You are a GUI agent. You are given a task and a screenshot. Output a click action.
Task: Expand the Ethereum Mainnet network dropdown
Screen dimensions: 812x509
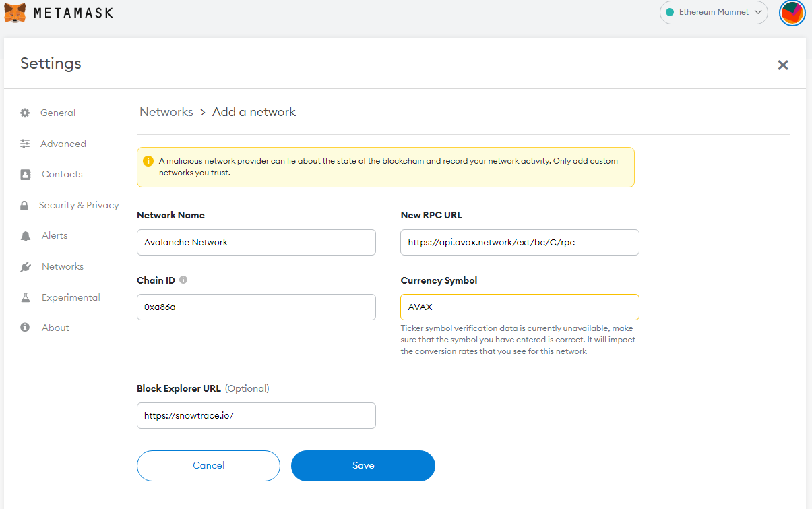point(714,13)
